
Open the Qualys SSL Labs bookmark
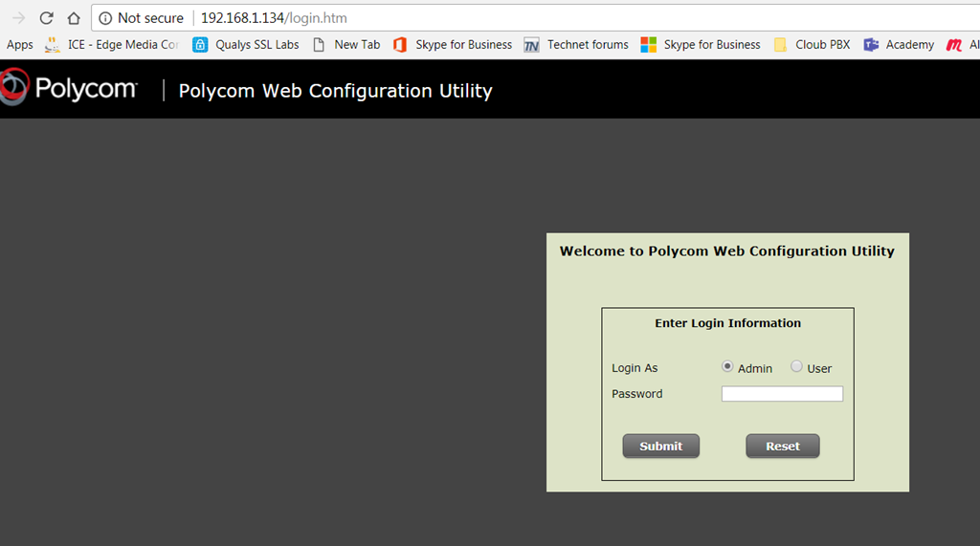point(246,44)
